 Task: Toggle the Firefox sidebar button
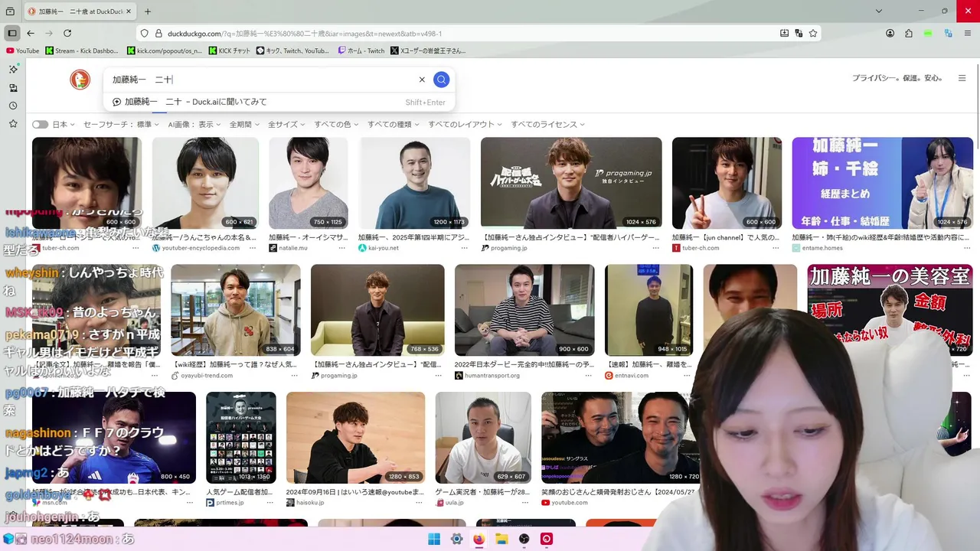click(x=11, y=33)
